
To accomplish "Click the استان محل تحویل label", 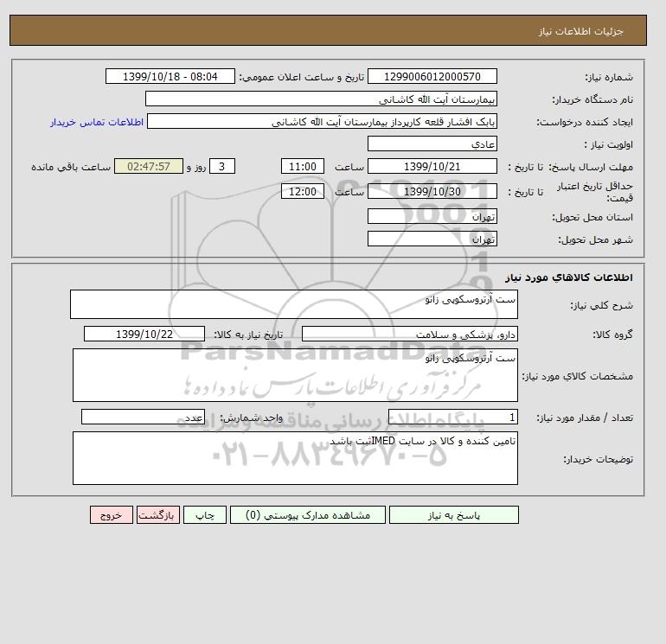I will point(592,217).
